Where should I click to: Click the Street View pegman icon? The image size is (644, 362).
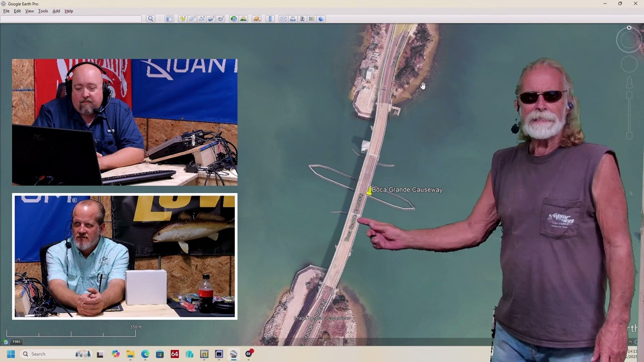click(629, 82)
